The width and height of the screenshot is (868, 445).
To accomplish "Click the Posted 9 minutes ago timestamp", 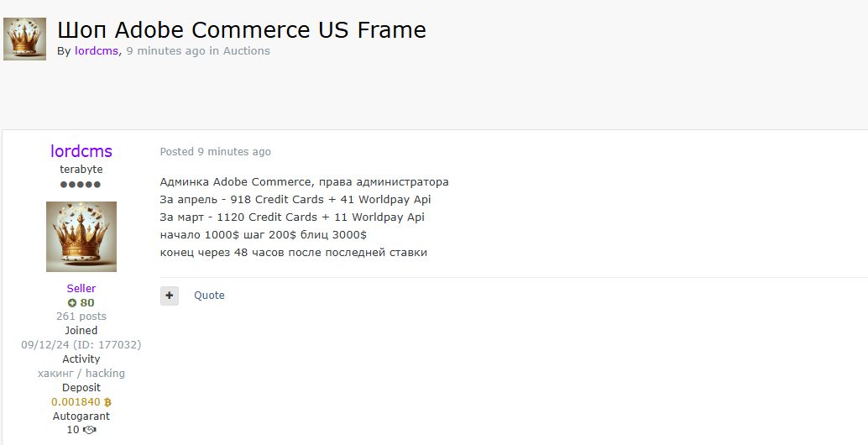I will (216, 152).
